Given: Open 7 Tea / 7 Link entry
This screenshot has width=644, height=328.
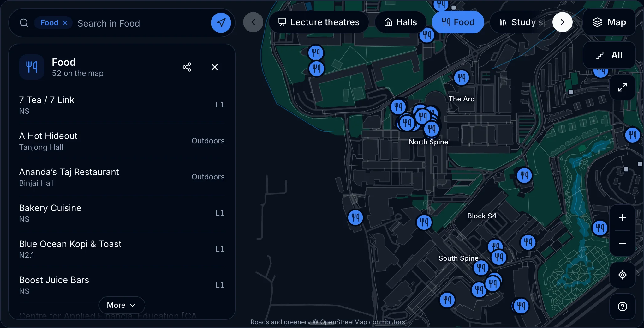Looking at the screenshot, I should click(122, 105).
